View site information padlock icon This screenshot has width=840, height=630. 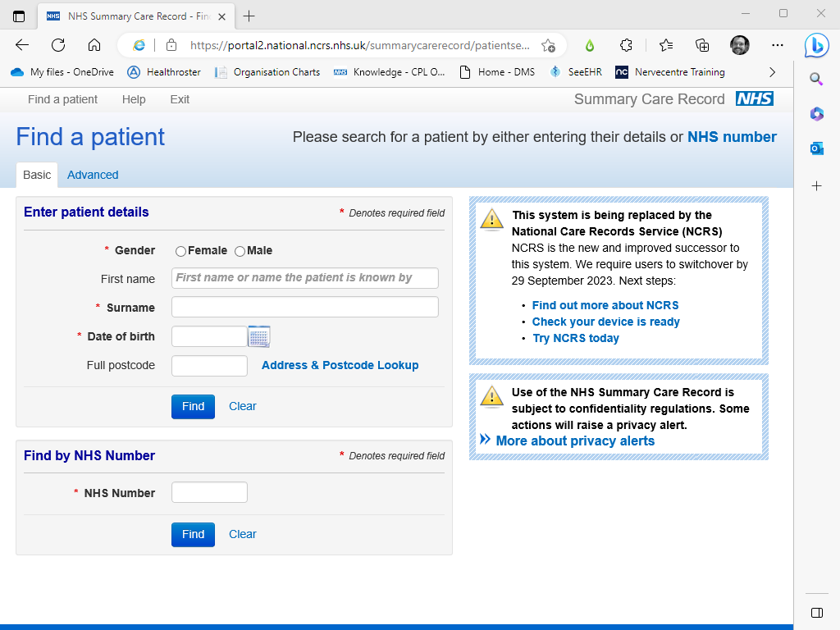pyautogui.click(x=171, y=46)
